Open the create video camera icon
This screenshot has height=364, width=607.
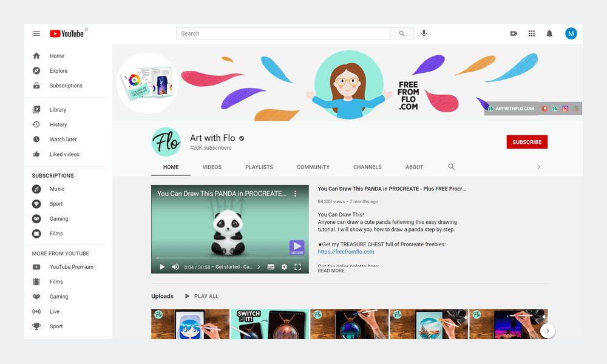(514, 33)
